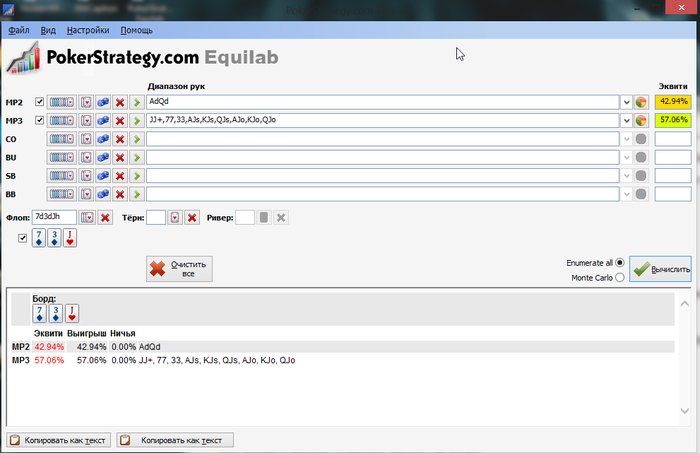The width and height of the screenshot is (700, 453).
Task: Open the Настройки menu
Action: point(88,30)
